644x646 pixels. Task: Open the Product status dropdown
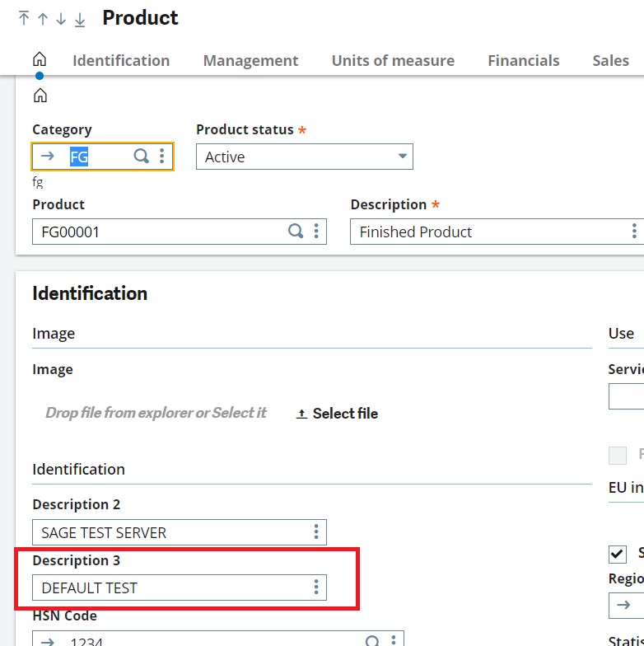pos(304,157)
